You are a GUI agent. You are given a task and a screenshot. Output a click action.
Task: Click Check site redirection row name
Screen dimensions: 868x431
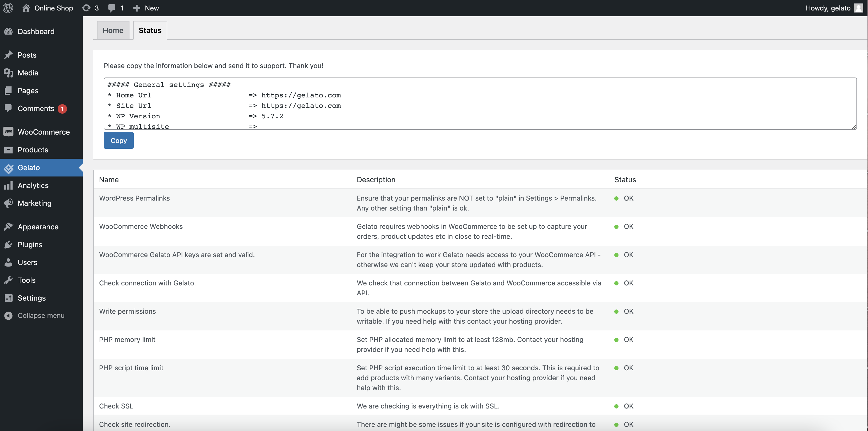[x=134, y=425]
